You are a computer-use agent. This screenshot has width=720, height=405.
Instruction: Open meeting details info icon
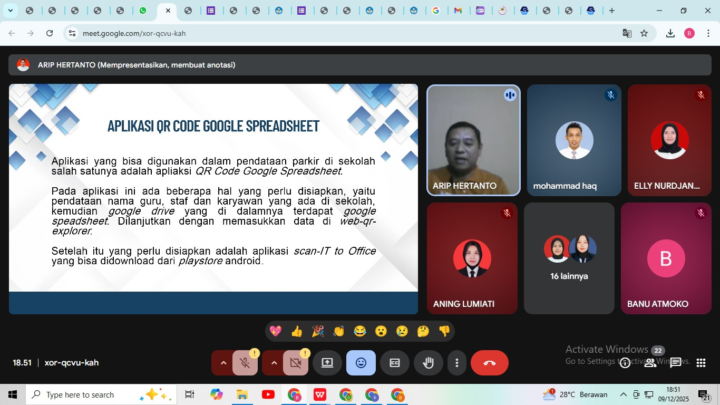(x=626, y=362)
